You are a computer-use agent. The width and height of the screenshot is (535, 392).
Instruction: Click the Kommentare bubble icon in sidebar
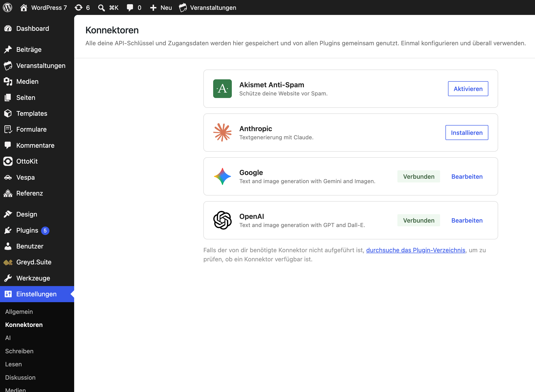(x=8, y=145)
